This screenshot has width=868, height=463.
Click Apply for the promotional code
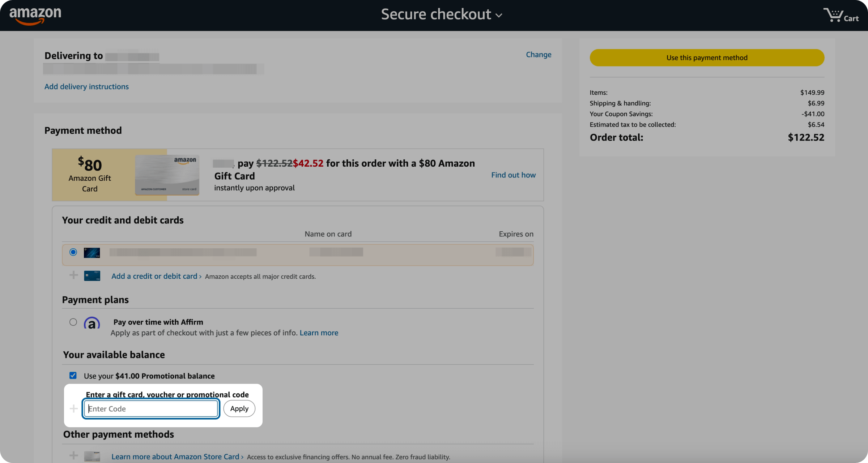click(239, 409)
